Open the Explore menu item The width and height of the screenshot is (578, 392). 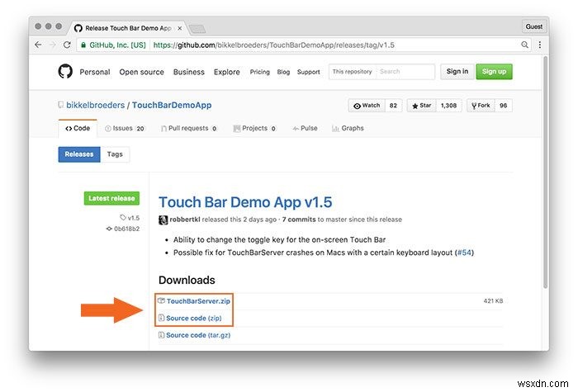click(x=227, y=72)
